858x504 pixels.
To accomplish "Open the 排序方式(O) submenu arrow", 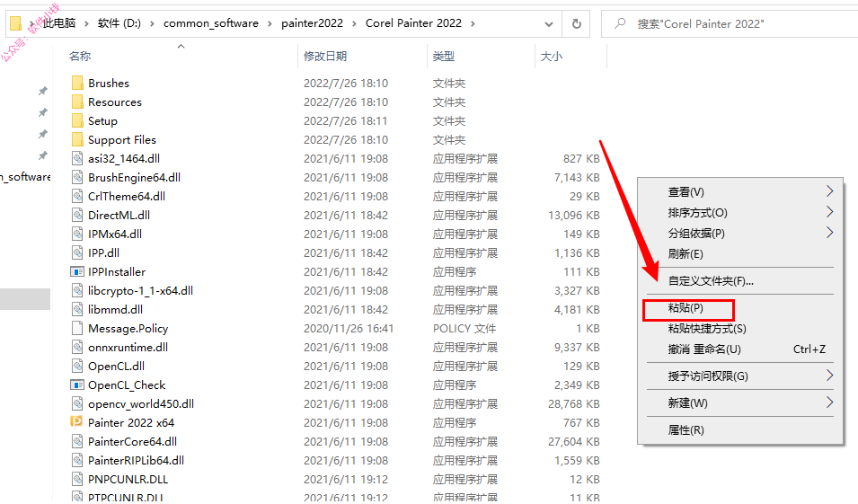I will tap(829, 212).
